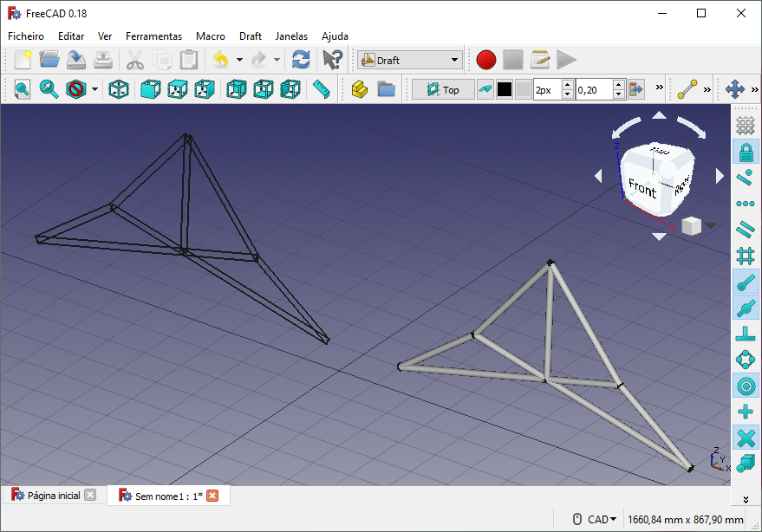The image size is (762, 532).
Task: Toggle the snap lock button
Action: pyautogui.click(x=745, y=152)
